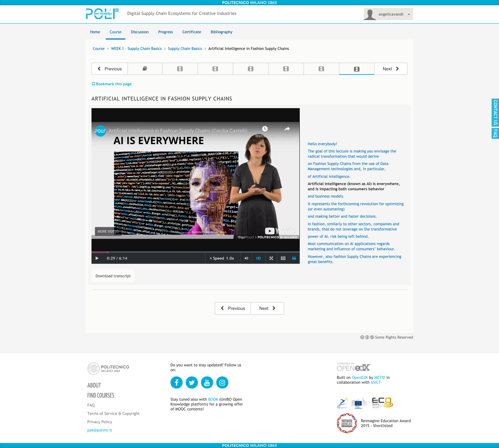Click Bookmark this page link
Image resolution: width=499 pixels, height=448 pixels.
[111, 84]
